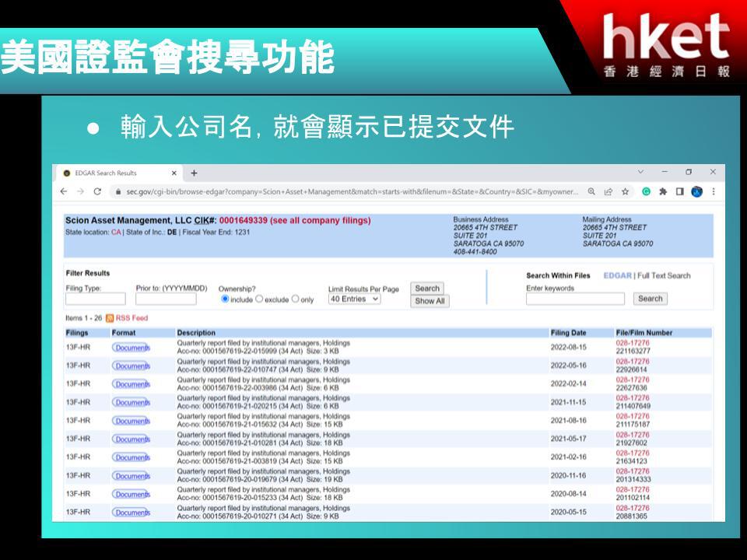This screenshot has height=560, width=747.
Task: Open the Extensions puzzle piece menu
Action: click(663, 191)
